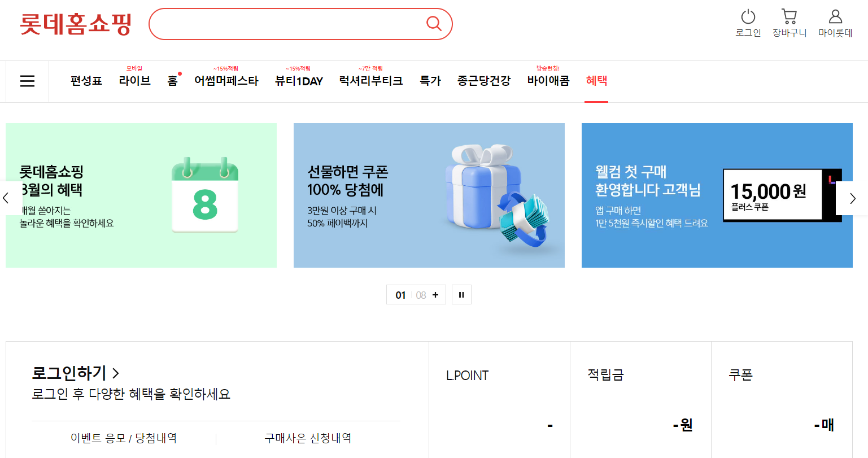Select the 종근당건강 menu item
This screenshot has width=868, height=458.
[x=484, y=81]
